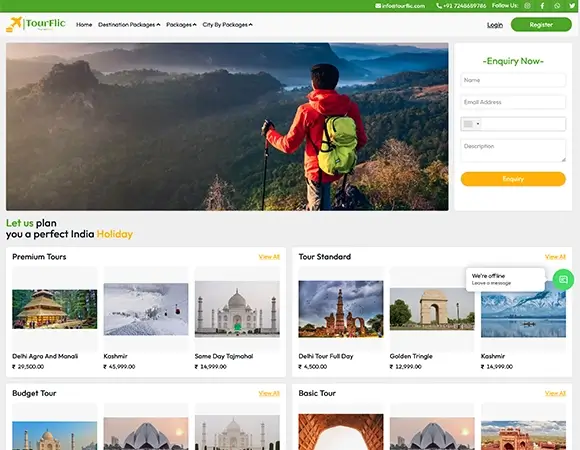The width and height of the screenshot is (580, 450).
Task: Open Facebook icon in top bar
Action: 542,6
